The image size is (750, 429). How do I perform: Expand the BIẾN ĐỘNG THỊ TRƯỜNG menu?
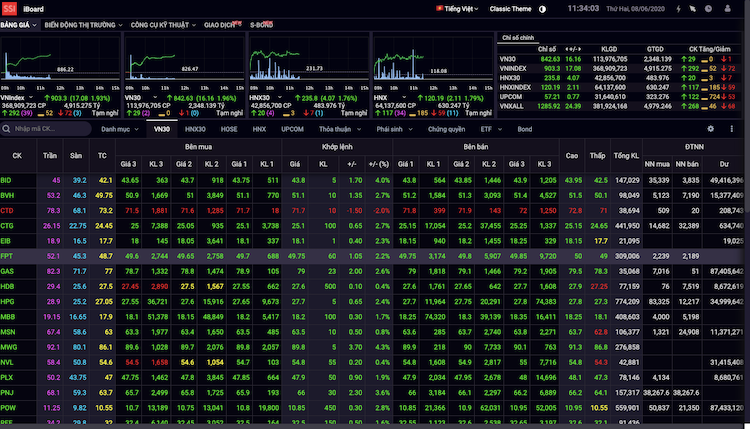pyautogui.click(x=83, y=25)
